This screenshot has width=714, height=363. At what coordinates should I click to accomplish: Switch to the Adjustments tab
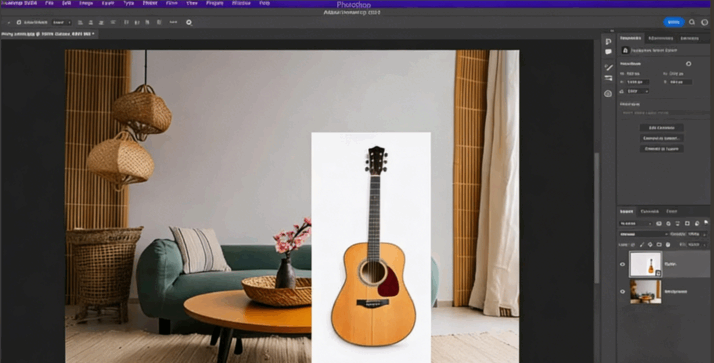point(661,38)
